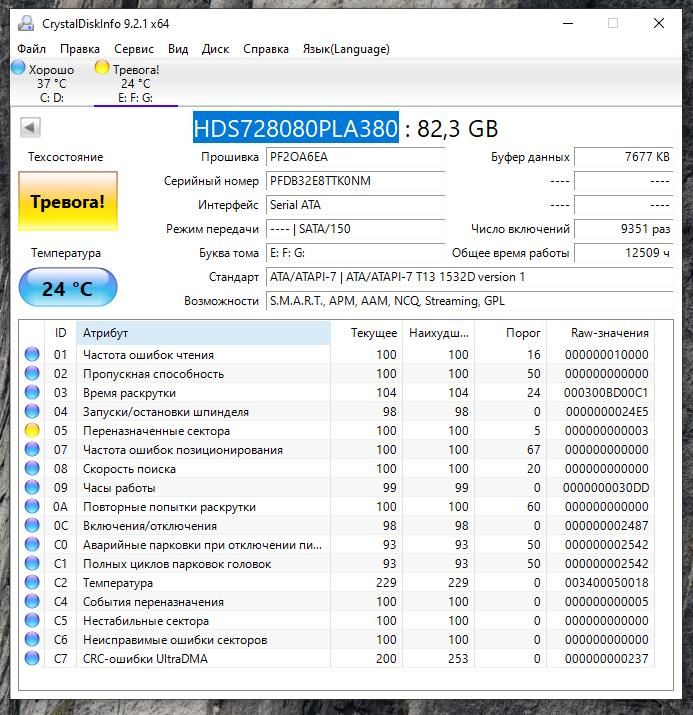Click the blue status icon for attribute C7
693x715 pixels.
[x=32, y=658]
